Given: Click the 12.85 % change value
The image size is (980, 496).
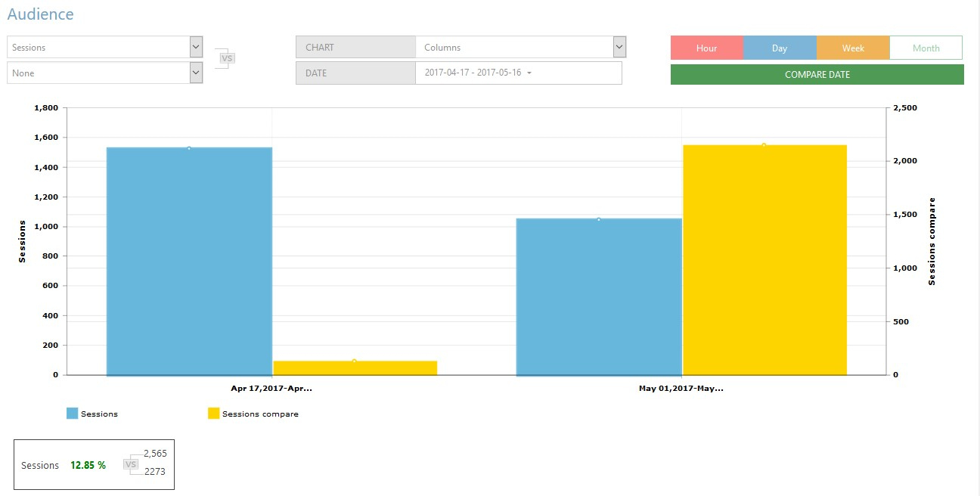Looking at the screenshot, I should click(x=88, y=465).
